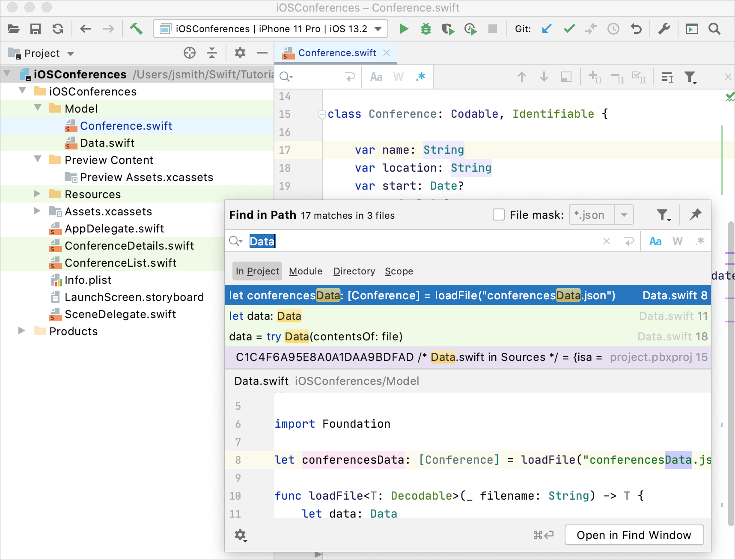Update project with Git blue arrow
Image resolution: width=735 pixels, height=560 pixels.
pos(547,29)
